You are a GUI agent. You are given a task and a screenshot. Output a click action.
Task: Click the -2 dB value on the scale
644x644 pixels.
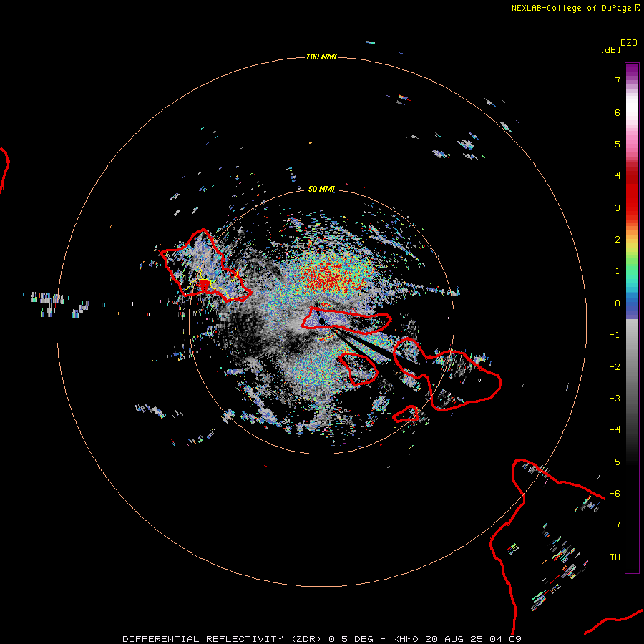tap(615, 367)
